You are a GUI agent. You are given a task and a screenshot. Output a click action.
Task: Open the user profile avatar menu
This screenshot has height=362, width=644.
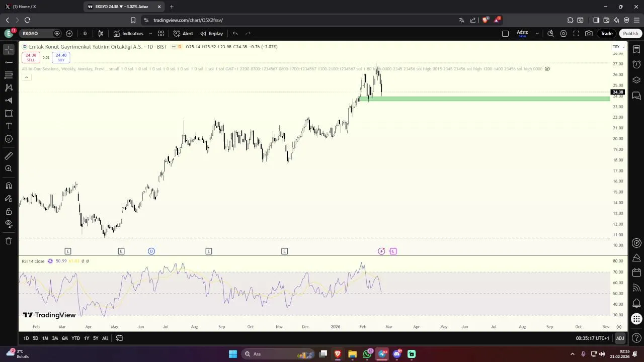point(9,33)
